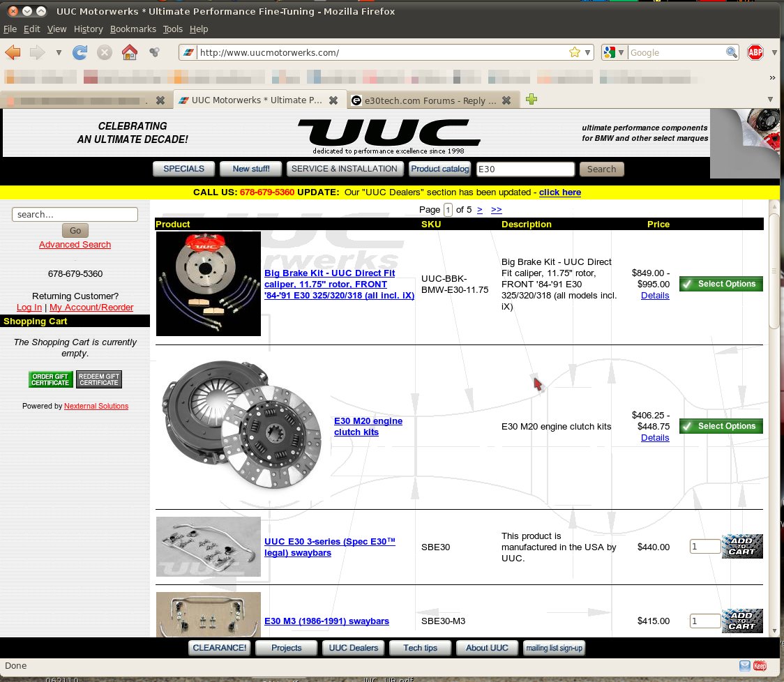
Task: Open the Bookmarks menu
Action: click(x=133, y=29)
